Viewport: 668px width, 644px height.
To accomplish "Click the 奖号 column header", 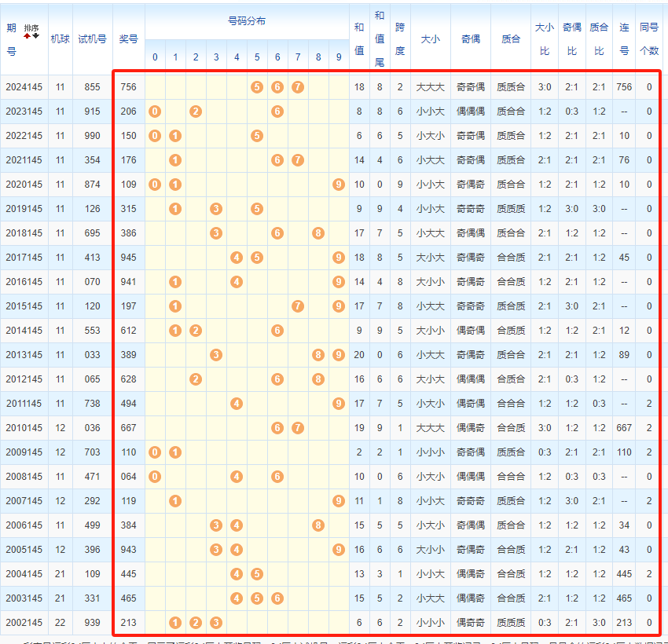I will coord(128,38).
